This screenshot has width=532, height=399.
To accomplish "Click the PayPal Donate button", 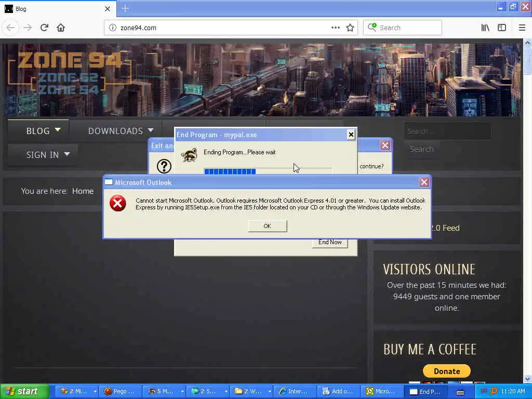I will tap(446, 371).
